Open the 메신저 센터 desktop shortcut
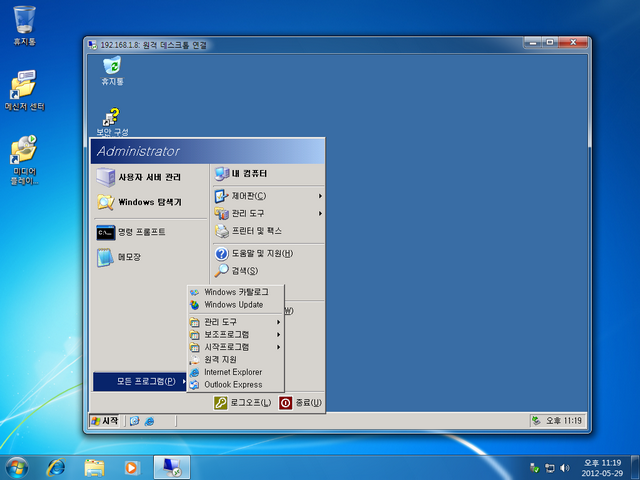The image size is (640, 480). pos(24,90)
